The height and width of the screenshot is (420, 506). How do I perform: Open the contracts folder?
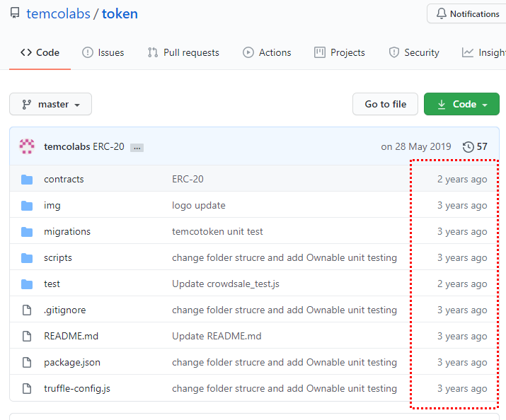(x=64, y=179)
